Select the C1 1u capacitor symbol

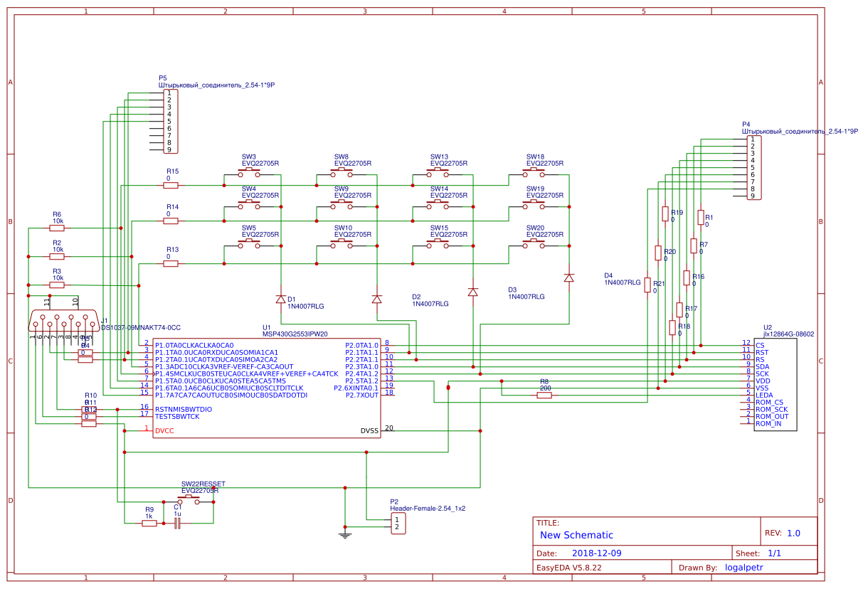pos(176,521)
